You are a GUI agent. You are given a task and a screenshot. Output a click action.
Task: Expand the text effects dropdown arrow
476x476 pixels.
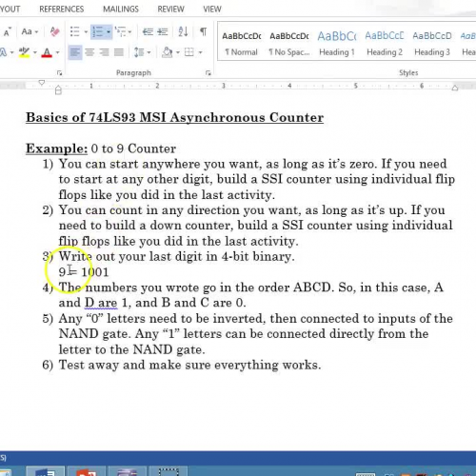tap(11, 52)
